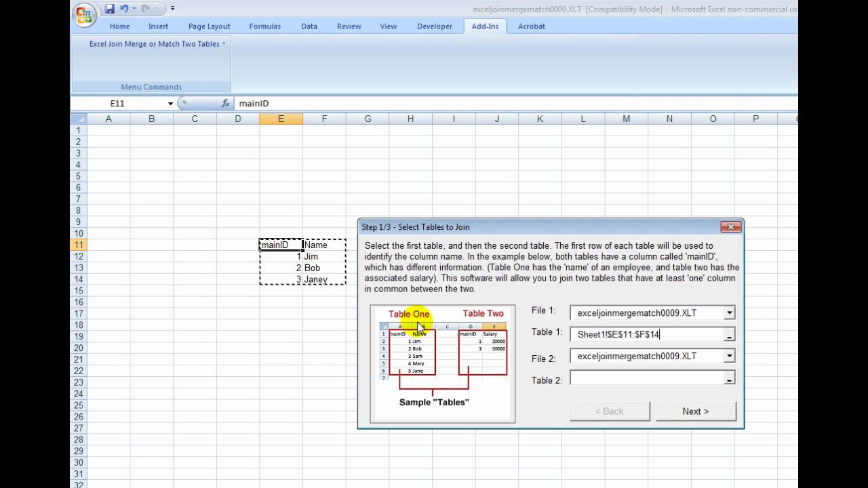The width and height of the screenshot is (868, 488).
Task: Click the Table 1 range input field
Action: pos(646,334)
